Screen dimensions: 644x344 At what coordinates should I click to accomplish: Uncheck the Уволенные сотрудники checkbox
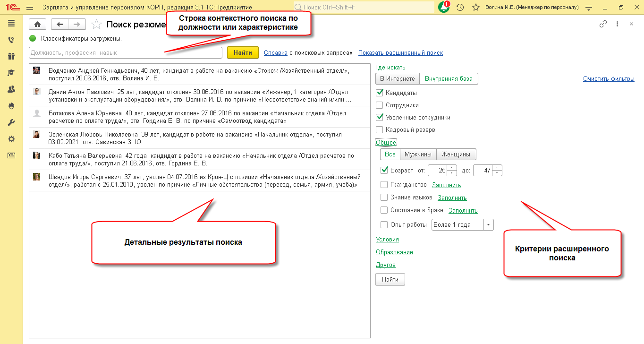379,118
